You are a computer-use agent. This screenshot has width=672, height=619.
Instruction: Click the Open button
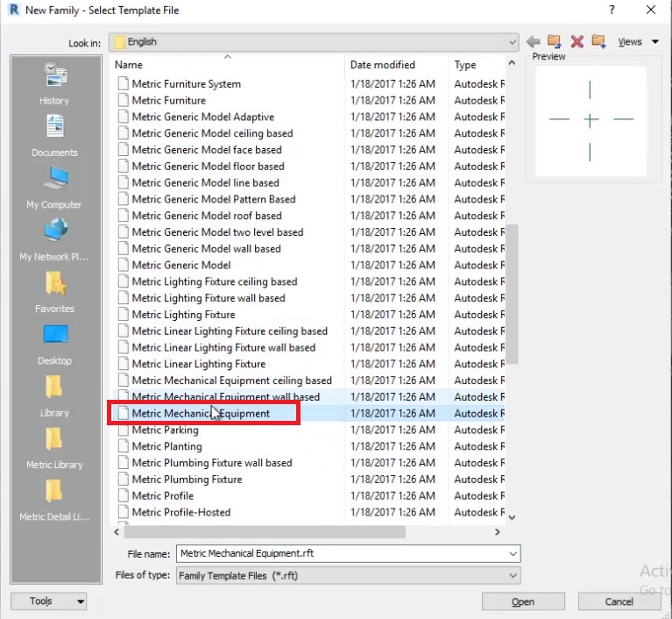pyautogui.click(x=523, y=601)
